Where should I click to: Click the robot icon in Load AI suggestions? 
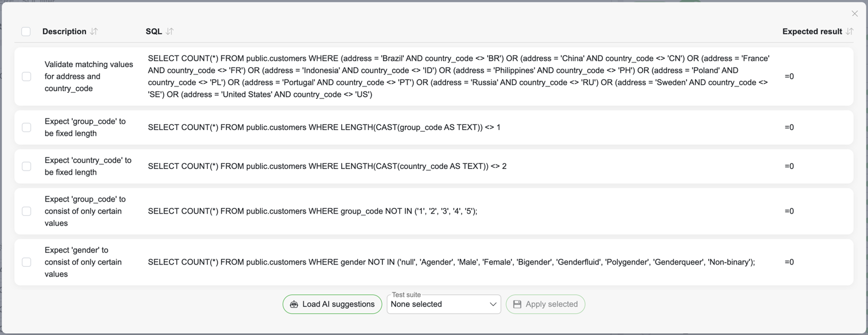294,305
